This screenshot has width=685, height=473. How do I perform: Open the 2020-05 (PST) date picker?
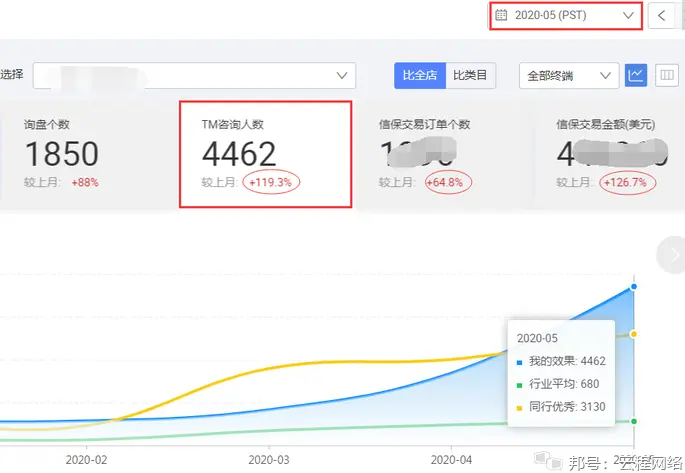(x=566, y=16)
